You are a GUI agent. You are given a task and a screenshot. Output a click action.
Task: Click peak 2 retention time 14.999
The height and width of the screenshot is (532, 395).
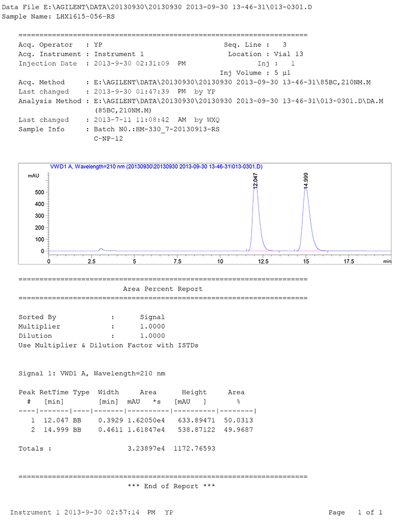tap(56, 430)
